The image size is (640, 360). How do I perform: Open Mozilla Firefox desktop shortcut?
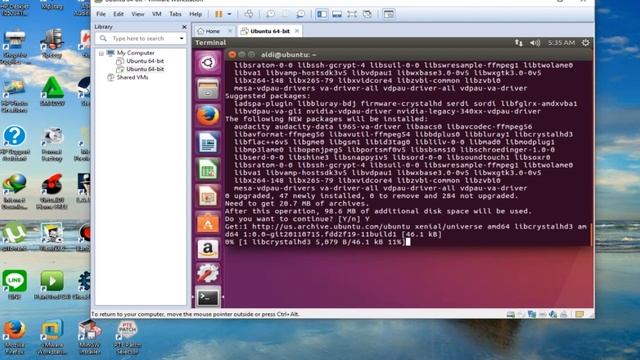pyautogui.click(x=14, y=337)
